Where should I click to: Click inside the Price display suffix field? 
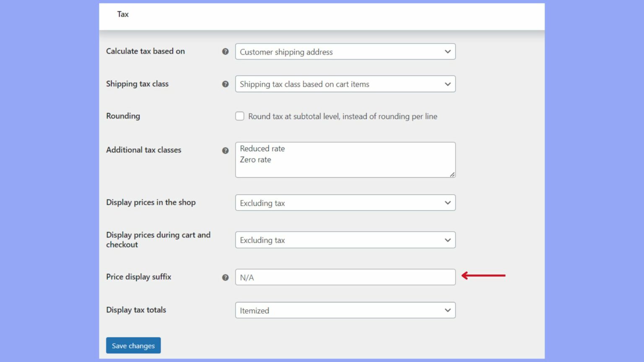click(345, 277)
